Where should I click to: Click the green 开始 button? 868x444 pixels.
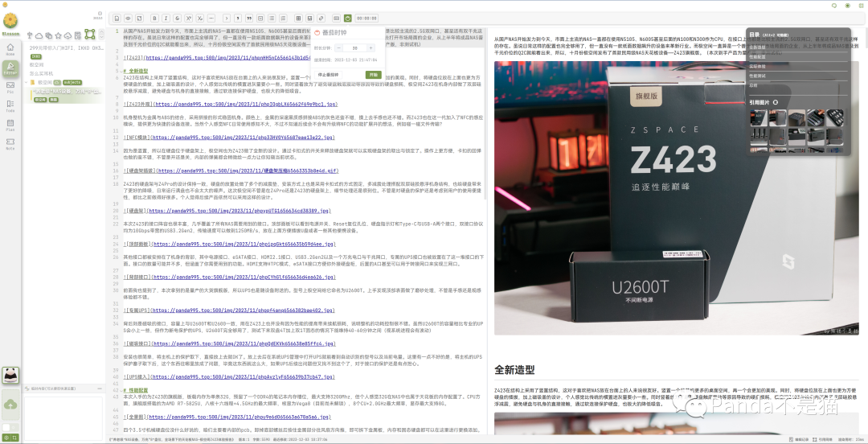coord(373,74)
